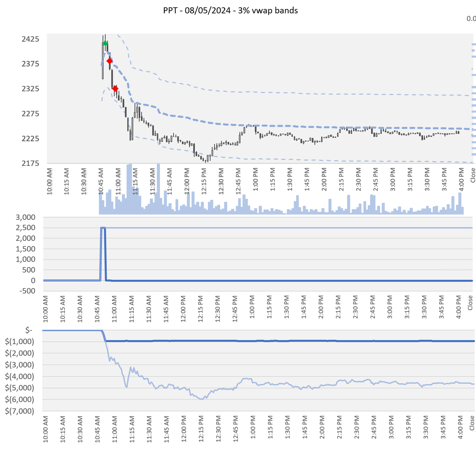Viewport: 476px width, 450px height.
Task: Click the 2175 price axis label
Action: [x=30, y=163]
